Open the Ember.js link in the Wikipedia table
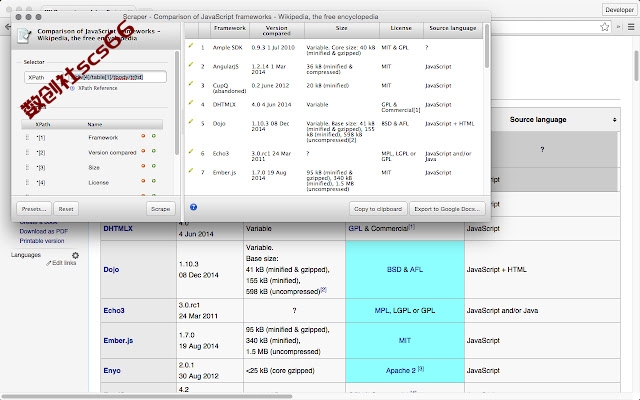 118,340
